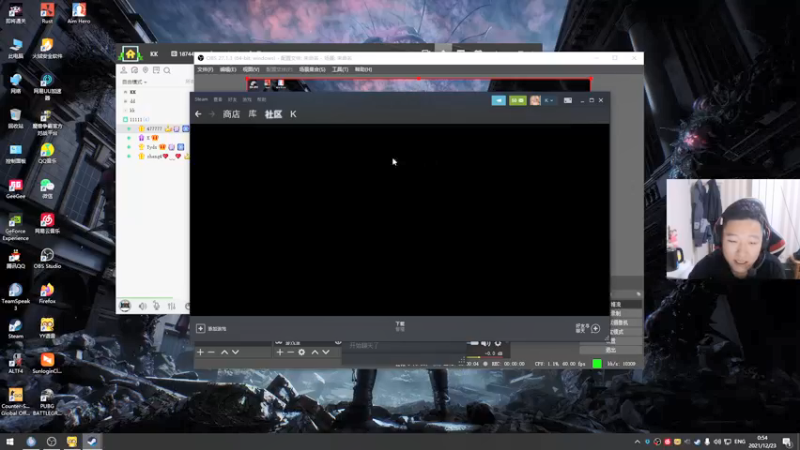This screenshot has height=450, width=800.
Task: Add a scene with OBS's plus button
Action: click(201, 352)
